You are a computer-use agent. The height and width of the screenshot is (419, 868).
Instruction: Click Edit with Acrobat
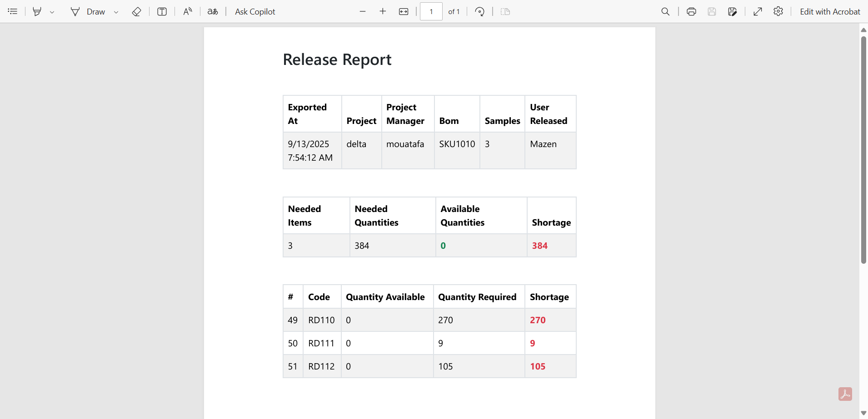point(830,11)
